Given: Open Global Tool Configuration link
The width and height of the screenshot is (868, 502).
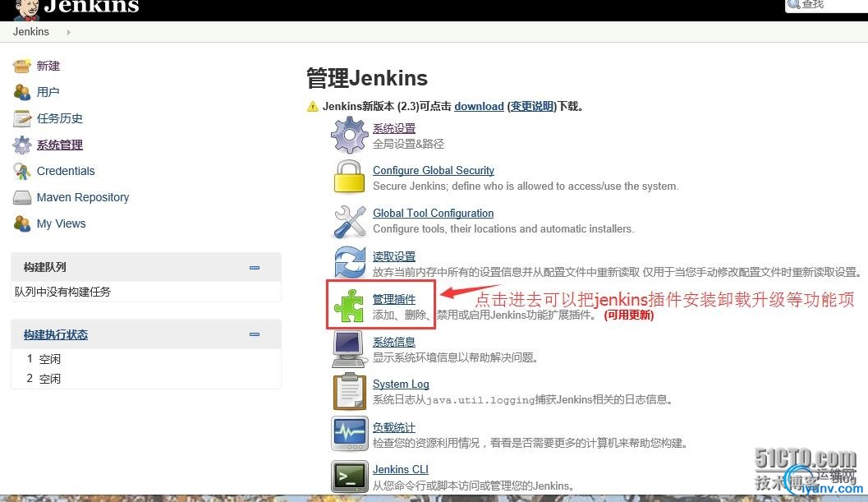Looking at the screenshot, I should click(434, 214).
